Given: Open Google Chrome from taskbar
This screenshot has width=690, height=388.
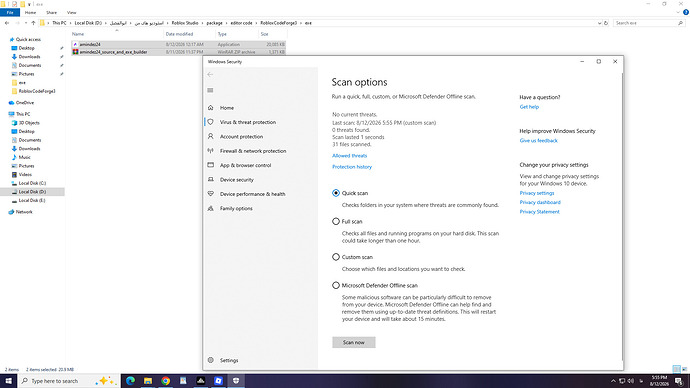Looking at the screenshot, I should (165, 381).
